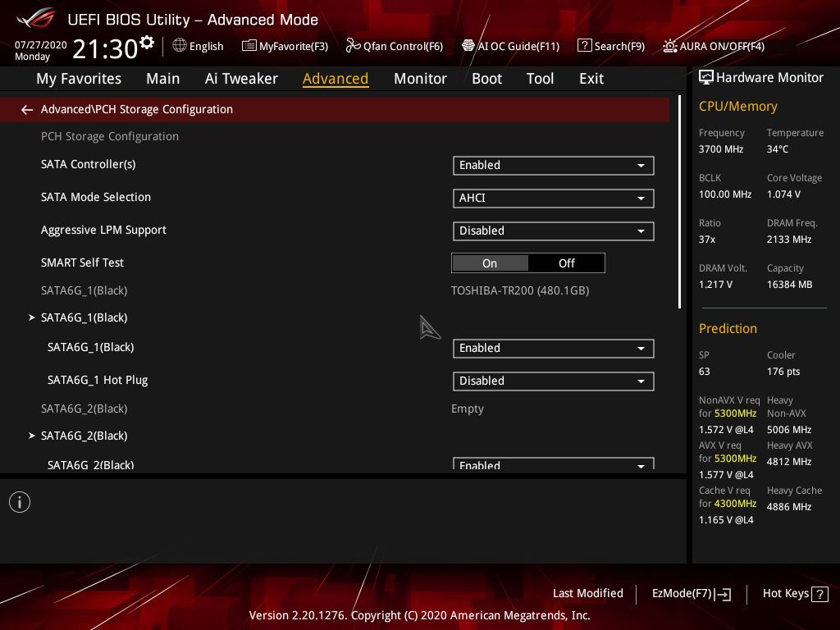Select SATA Mode Selection label
This screenshot has height=630, width=840.
point(96,197)
